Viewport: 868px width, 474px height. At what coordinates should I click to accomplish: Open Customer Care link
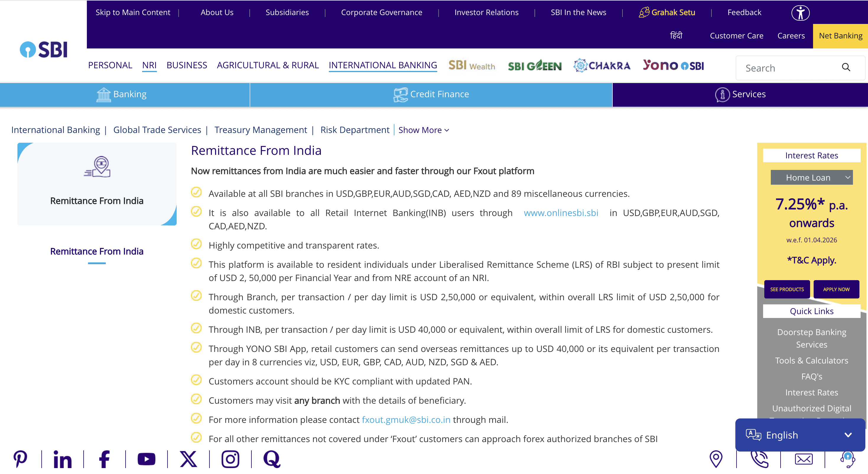[736, 35]
